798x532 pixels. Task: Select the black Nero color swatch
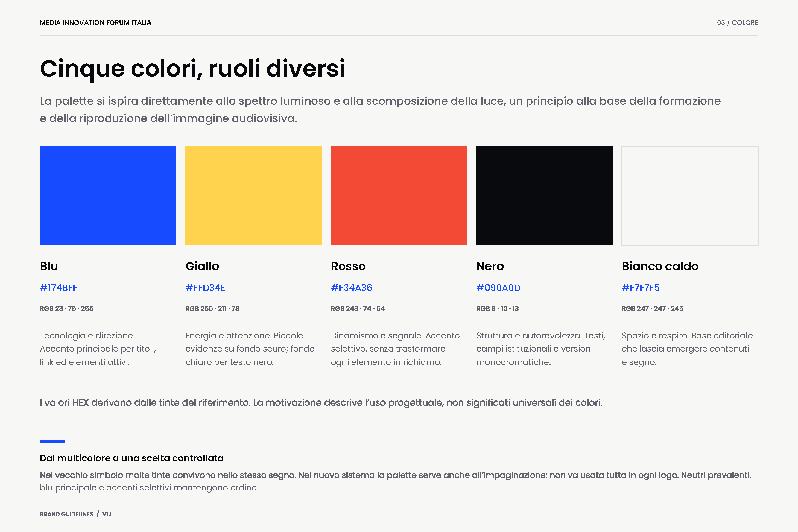point(544,195)
